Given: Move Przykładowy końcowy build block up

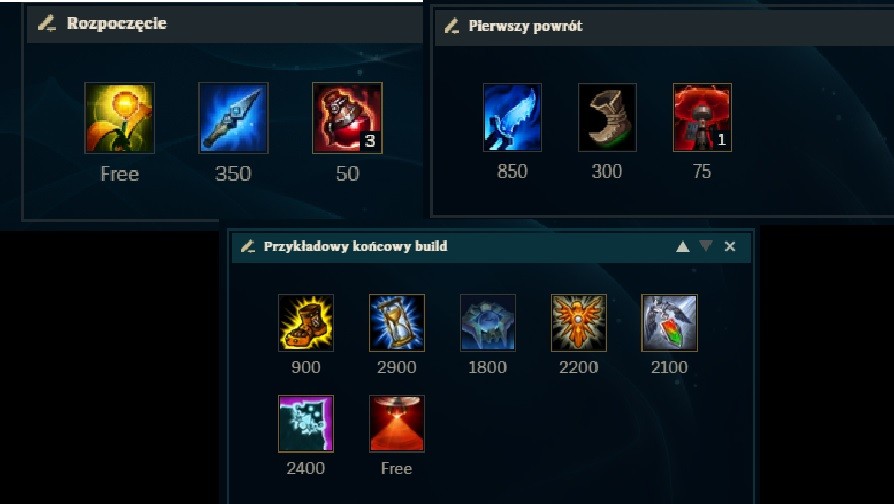Looking at the screenshot, I should (x=682, y=247).
